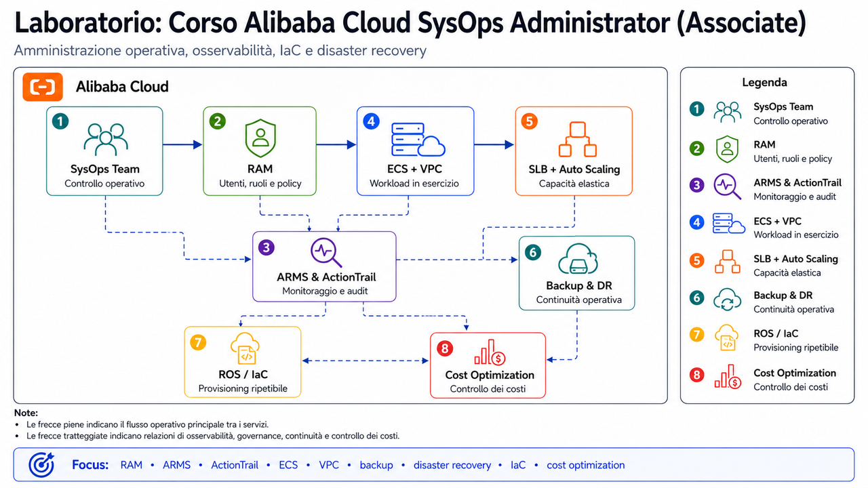The height and width of the screenshot is (488, 868).
Task: Select the ECS + VPC node title
Action: (x=414, y=169)
